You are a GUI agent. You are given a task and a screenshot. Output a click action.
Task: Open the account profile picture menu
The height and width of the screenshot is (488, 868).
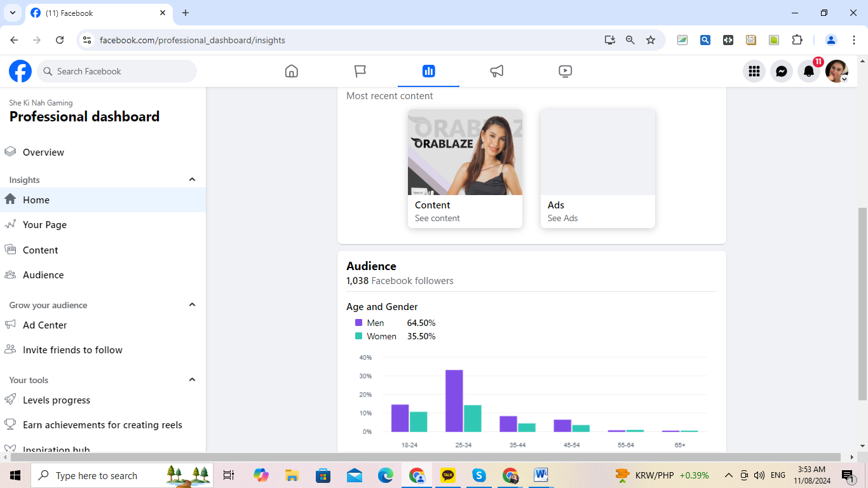tap(837, 71)
